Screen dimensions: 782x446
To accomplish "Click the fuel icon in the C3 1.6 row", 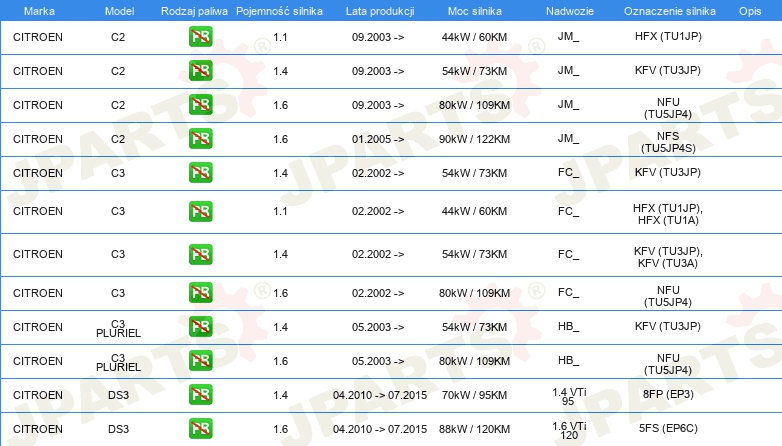I will 200,293.
